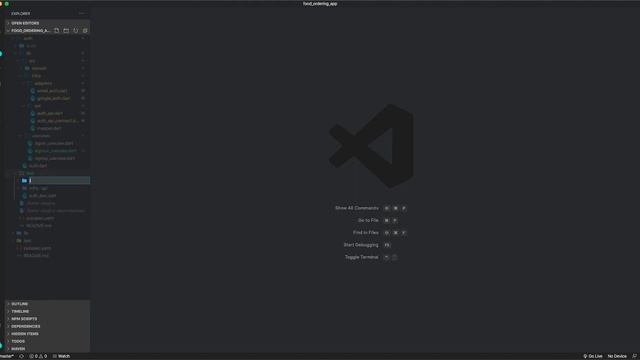Click the notifications bell in status bar

tap(635, 356)
